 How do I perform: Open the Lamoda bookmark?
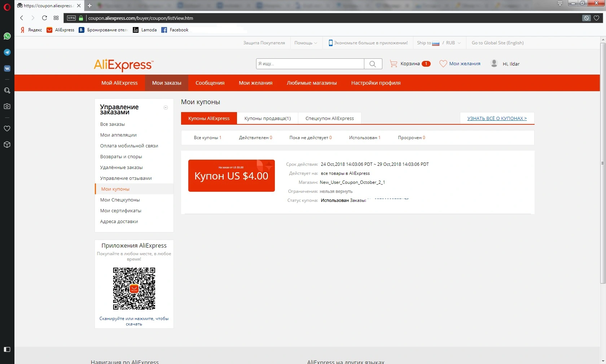point(145,30)
